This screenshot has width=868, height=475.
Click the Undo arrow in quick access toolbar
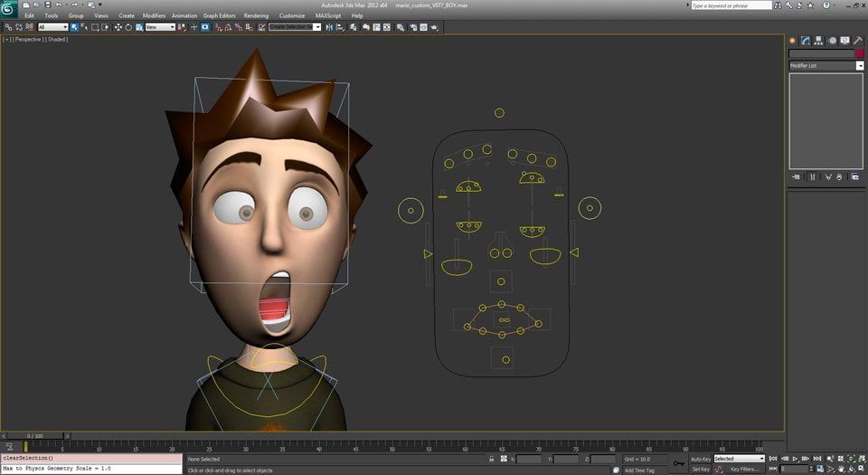click(x=58, y=5)
